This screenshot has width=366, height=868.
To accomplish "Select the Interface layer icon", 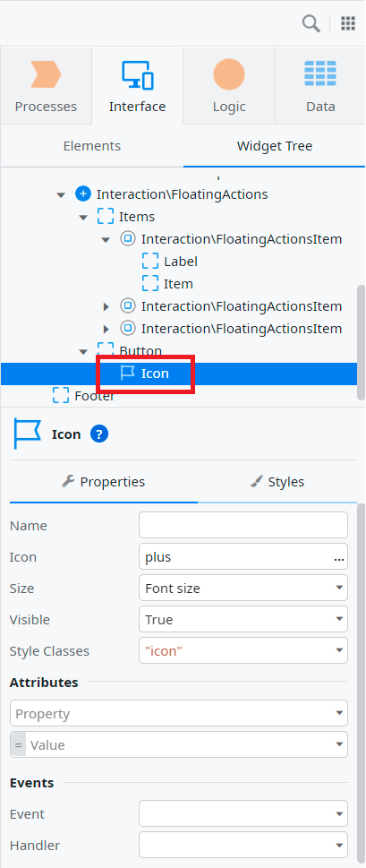I will (137, 75).
